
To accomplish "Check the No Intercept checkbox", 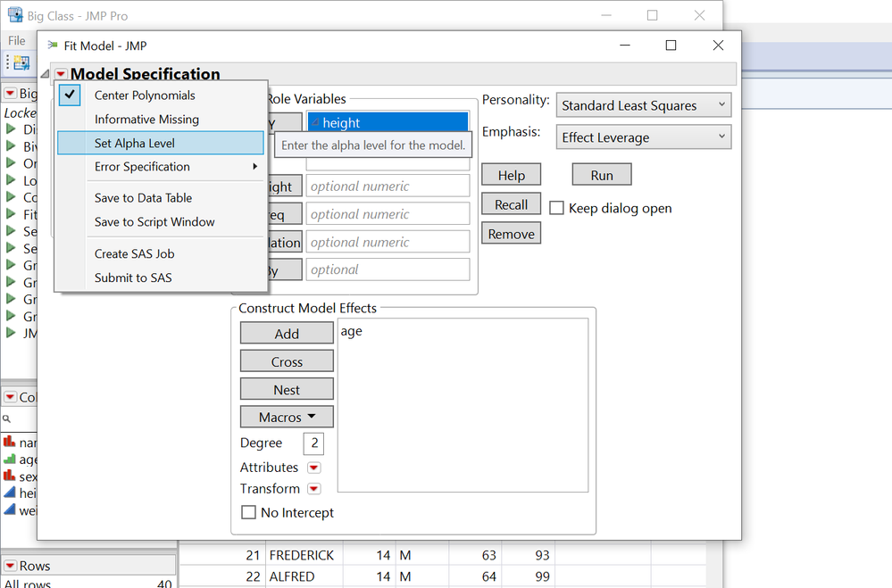I will pyautogui.click(x=248, y=512).
